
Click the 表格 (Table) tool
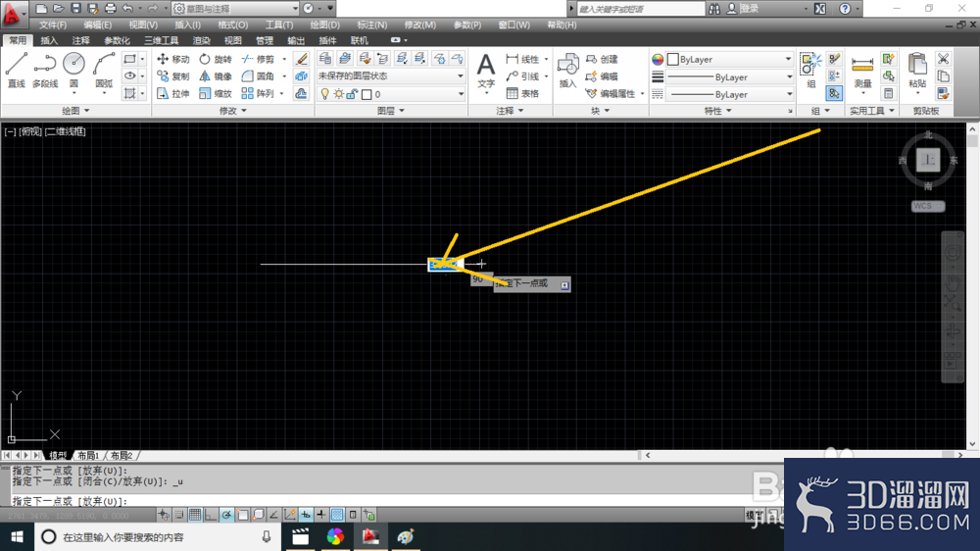coord(522,94)
